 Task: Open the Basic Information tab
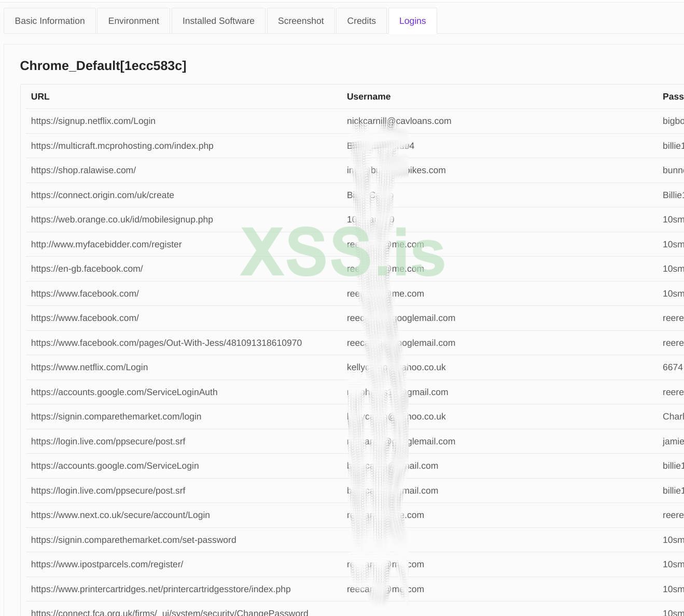click(50, 21)
